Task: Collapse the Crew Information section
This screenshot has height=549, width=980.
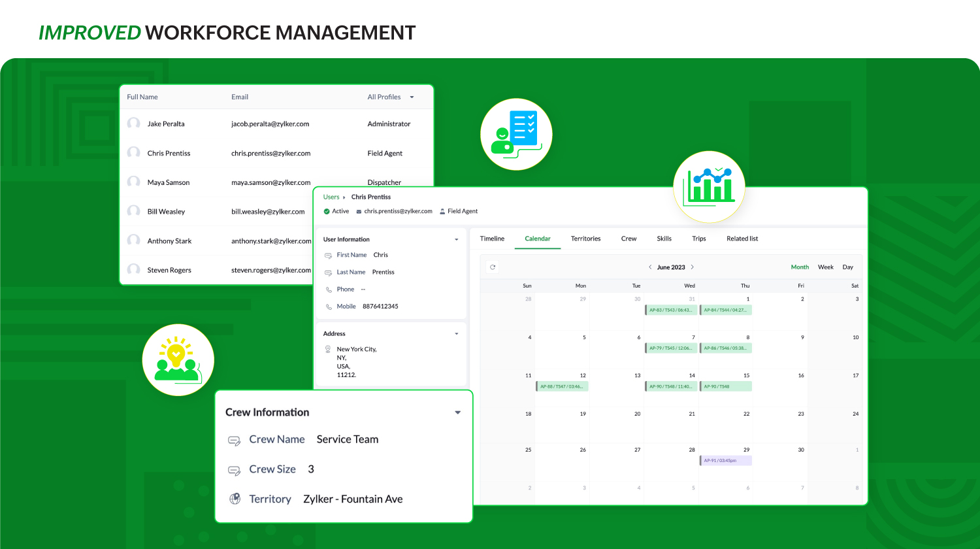Action: (458, 412)
